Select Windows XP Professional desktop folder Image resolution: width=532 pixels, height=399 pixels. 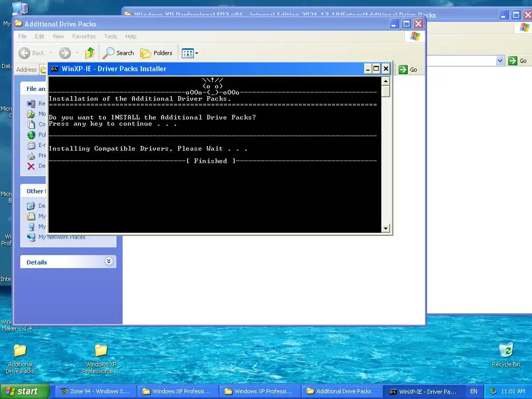[101, 358]
